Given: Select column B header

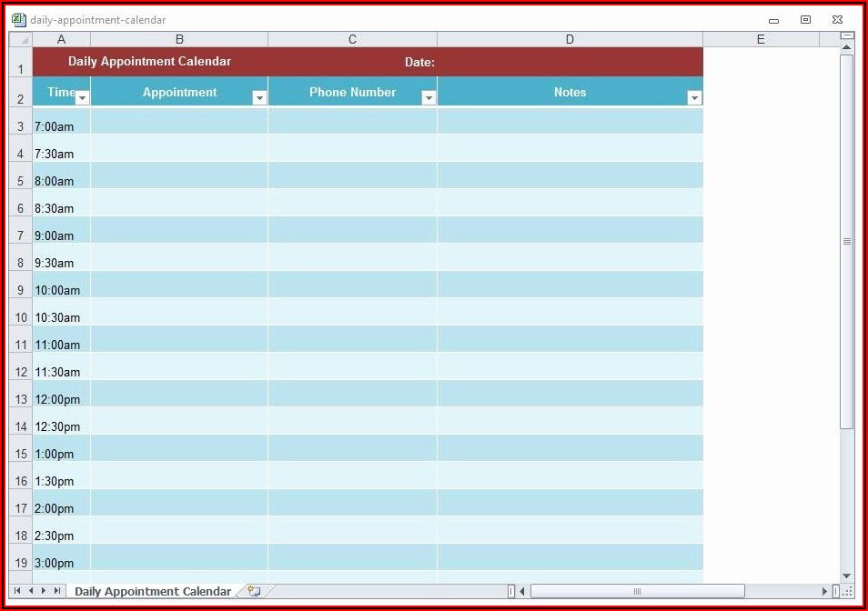Looking at the screenshot, I should pos(179,39).
